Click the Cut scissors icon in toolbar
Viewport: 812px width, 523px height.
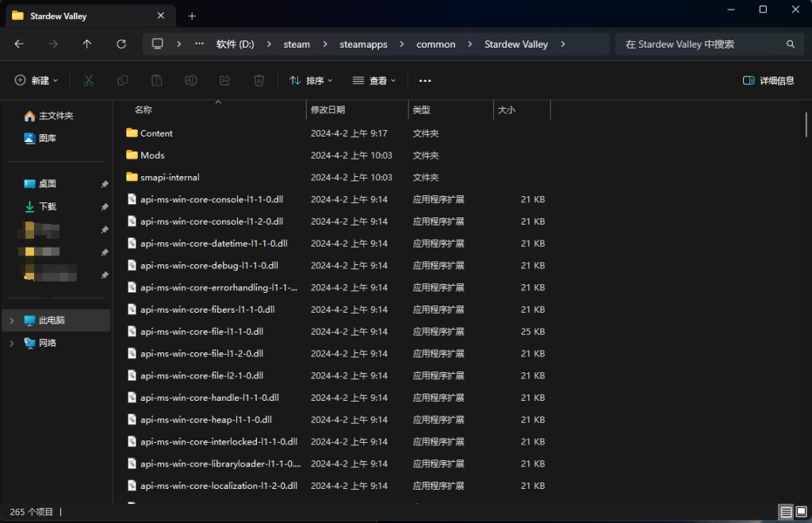coord(89,80)
